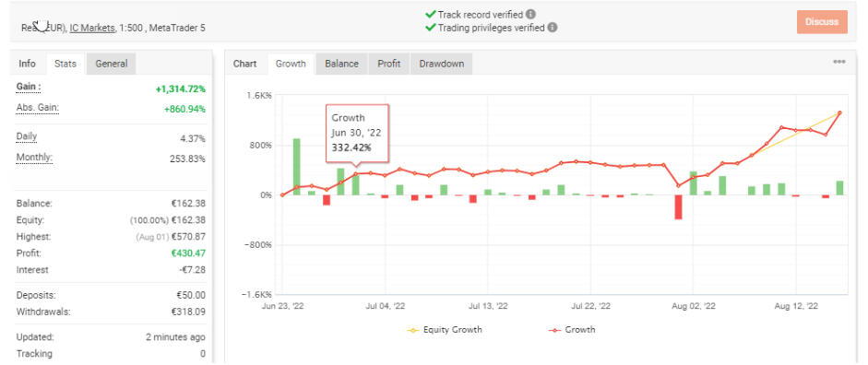Screen dimensions: 868x365
Task: Click the Discuss button
Action: point(822,22)
